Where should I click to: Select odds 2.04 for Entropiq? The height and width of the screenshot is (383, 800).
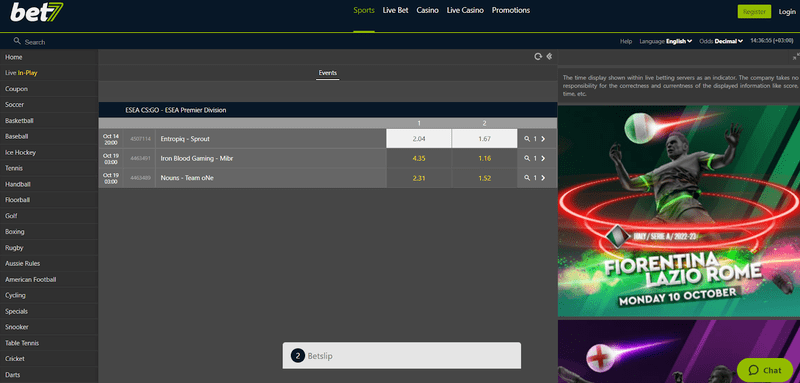pyautogui.click(x=419, y=139)
